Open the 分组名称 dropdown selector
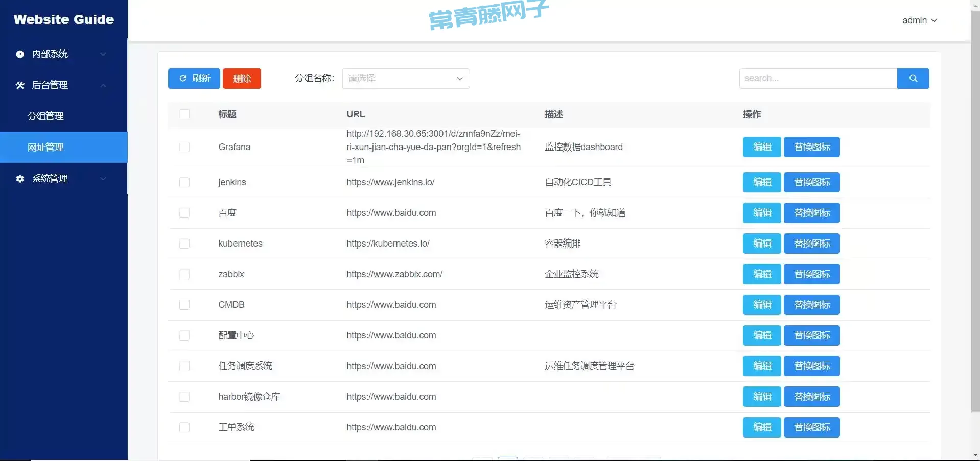Viewport: 980px width, 461px height. click(x=406, y=79)
